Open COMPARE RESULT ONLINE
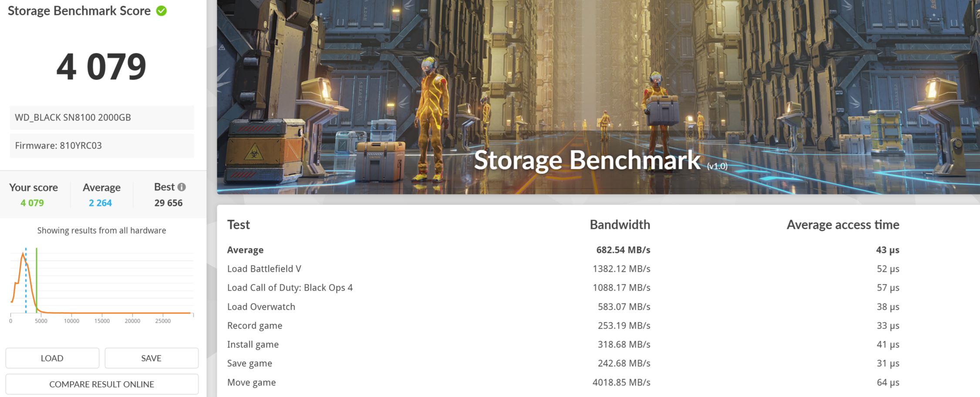The width and height of the screenshot is (980, 397). 102,384
